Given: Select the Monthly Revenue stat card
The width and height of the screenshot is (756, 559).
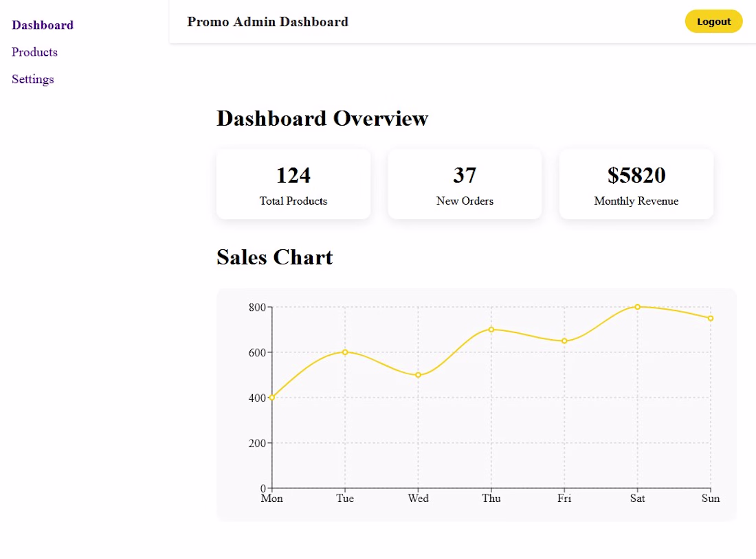Looking at the screenshot, I should (636, 185).
